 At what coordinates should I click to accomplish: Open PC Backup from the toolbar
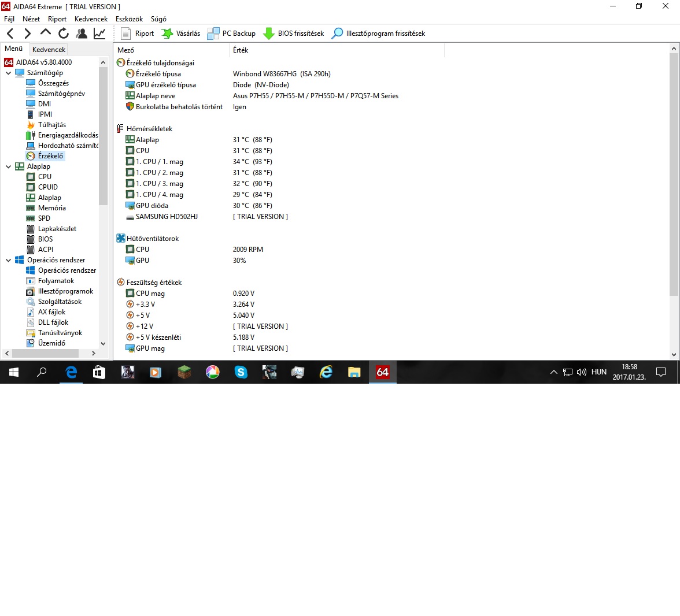pyautogui.click(x=231, y=34)
